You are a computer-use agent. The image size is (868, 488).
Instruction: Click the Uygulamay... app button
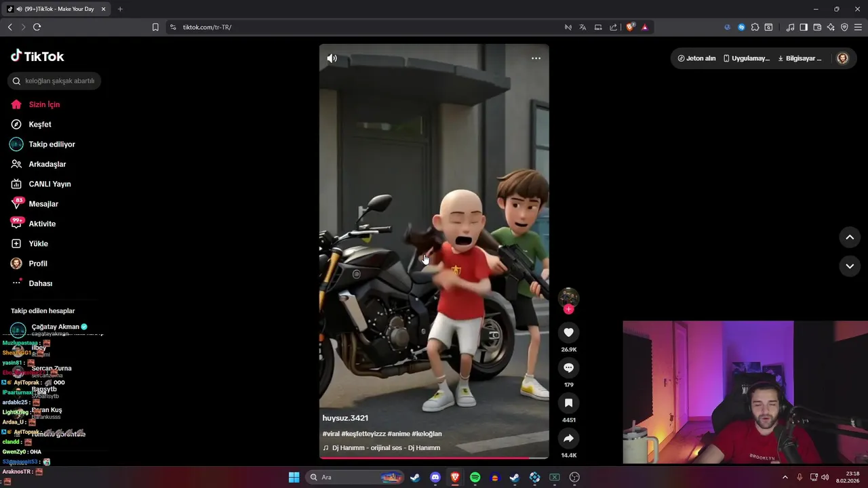click(746, 58)
